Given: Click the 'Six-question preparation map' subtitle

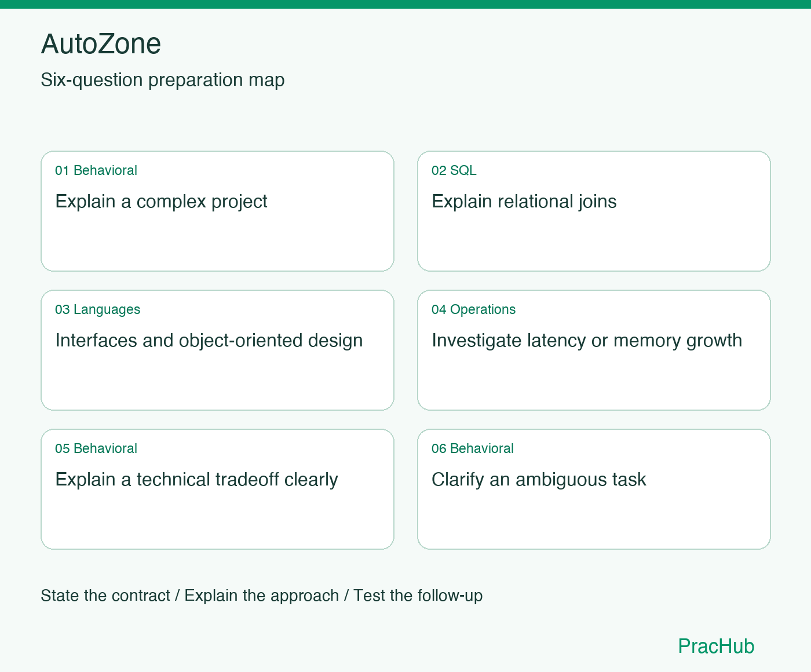Looking at the screenshot, I should pos(163,80).
